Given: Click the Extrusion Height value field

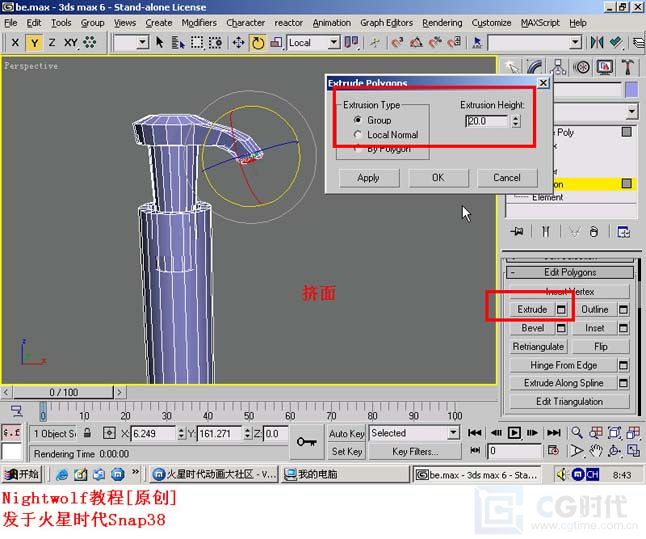Looking at the screenshot, I should (x=487, y=121).
